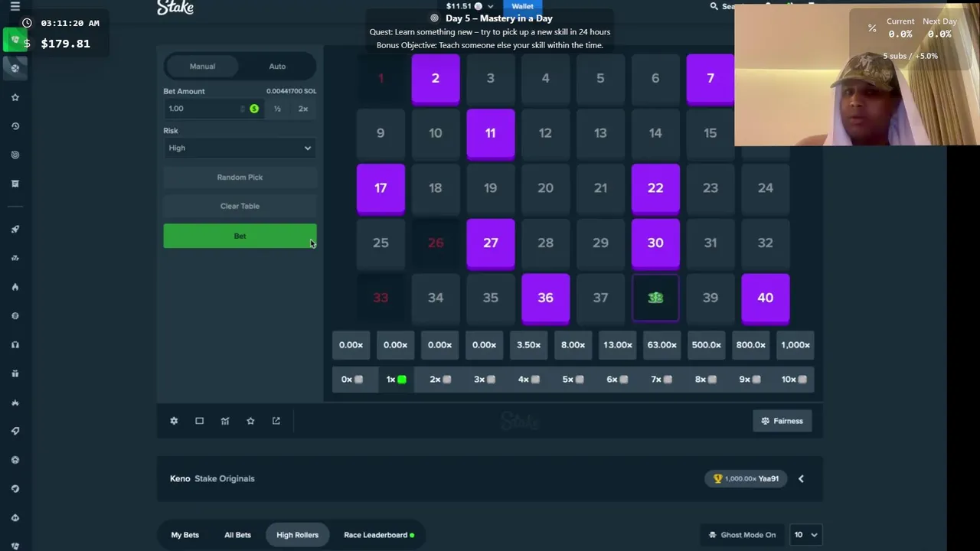Click the 3.50x payout multiplier
This screenshot has width=980, height=551.
(x=528, y=345)
